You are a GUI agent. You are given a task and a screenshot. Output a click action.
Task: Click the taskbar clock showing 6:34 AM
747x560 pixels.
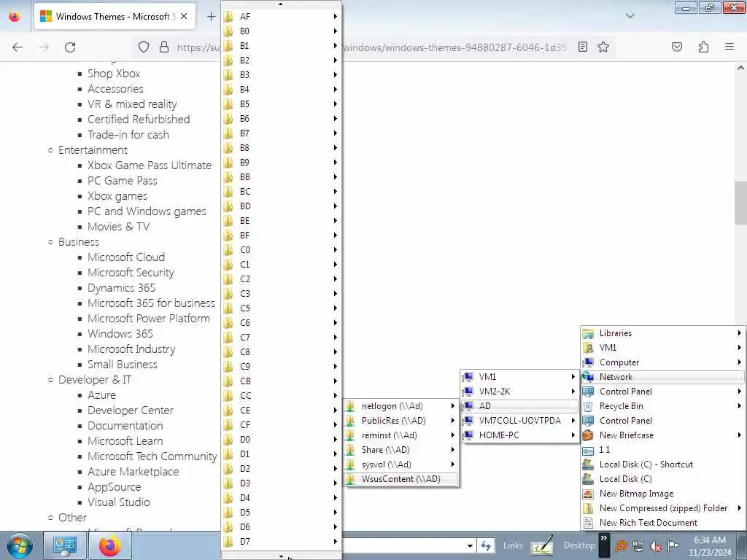tap(710, 545)
